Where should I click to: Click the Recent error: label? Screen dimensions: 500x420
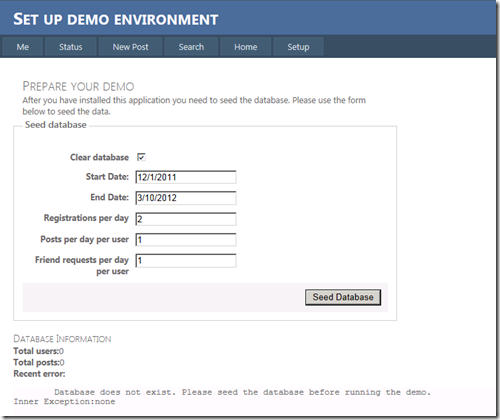(x=39, y=374)
